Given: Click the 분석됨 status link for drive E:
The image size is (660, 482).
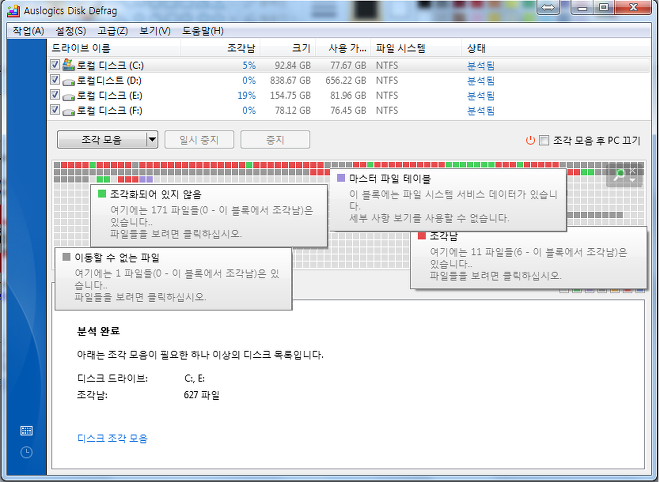Looking at the screenshot, I should pos(481,96).
